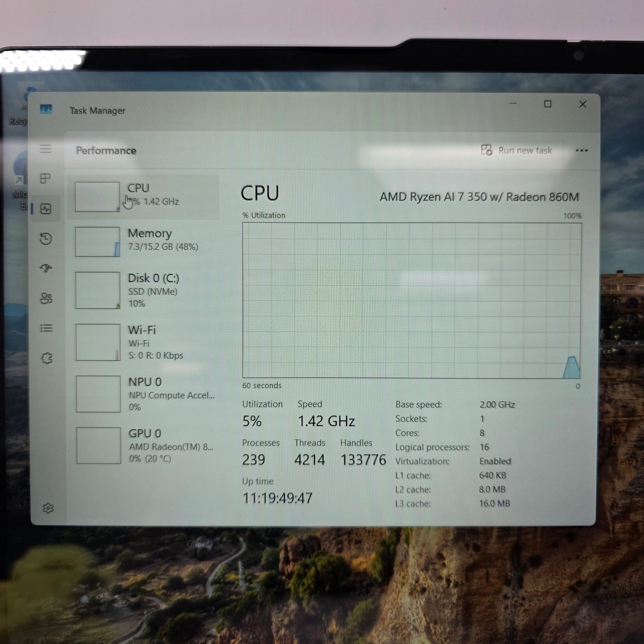This screenshot has height=644, width=644.
Task: Minimize the Task Manager window
Action: click(513, 104)
